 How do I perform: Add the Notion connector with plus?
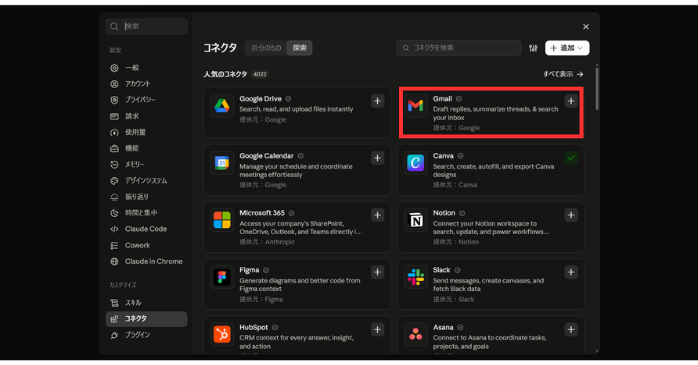(571, 215)
